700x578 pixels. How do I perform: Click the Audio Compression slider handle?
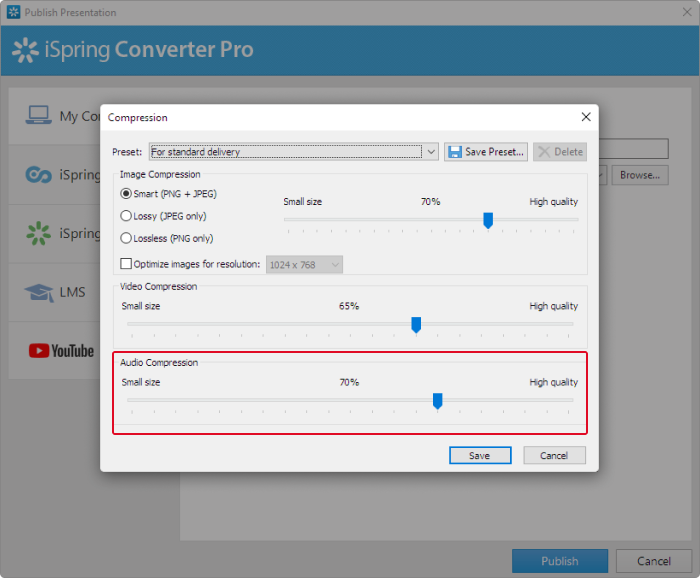coord(438,401)
